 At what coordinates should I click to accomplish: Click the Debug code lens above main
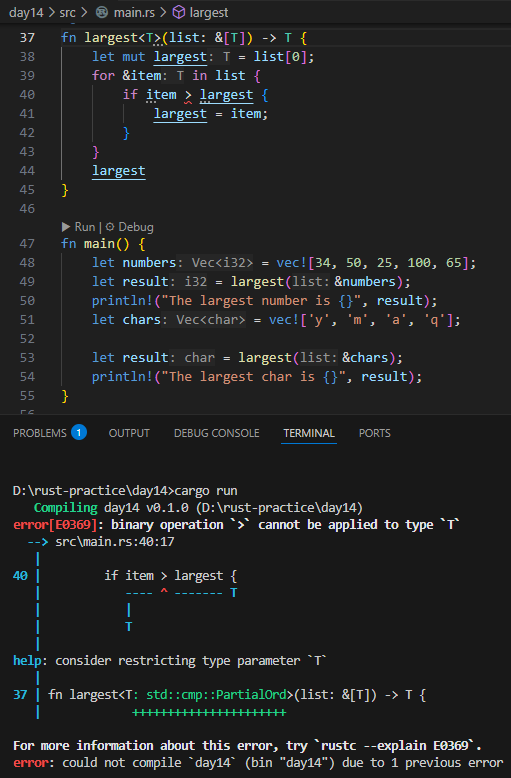(x=135, y=227)
